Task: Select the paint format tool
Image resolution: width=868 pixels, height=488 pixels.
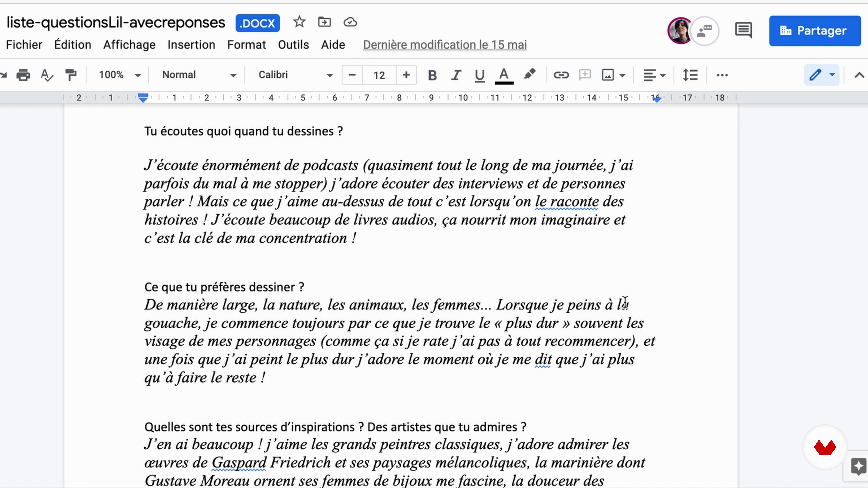Action: [x=71, y=75]
